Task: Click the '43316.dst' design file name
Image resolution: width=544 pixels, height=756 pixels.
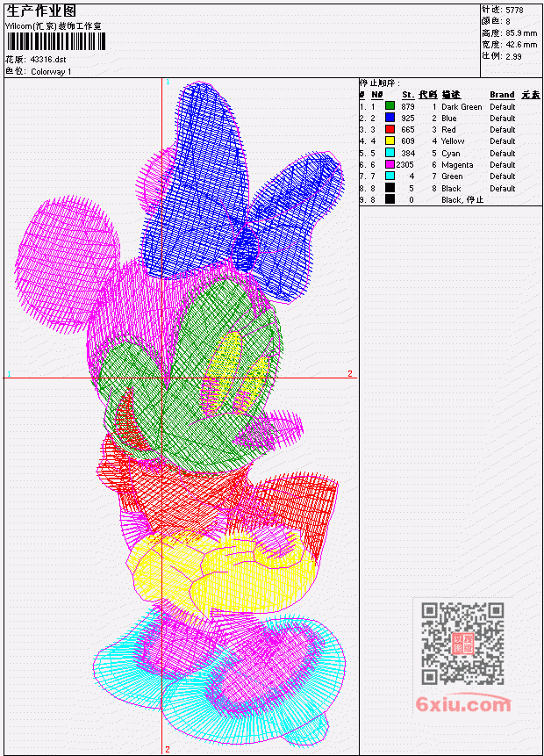Action: (x=48, y=60)
